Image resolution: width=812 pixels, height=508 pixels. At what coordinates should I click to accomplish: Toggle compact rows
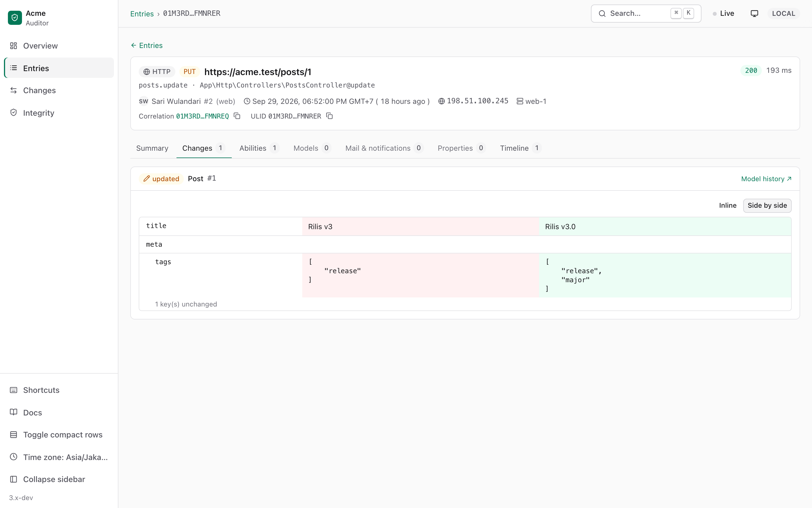59,435
